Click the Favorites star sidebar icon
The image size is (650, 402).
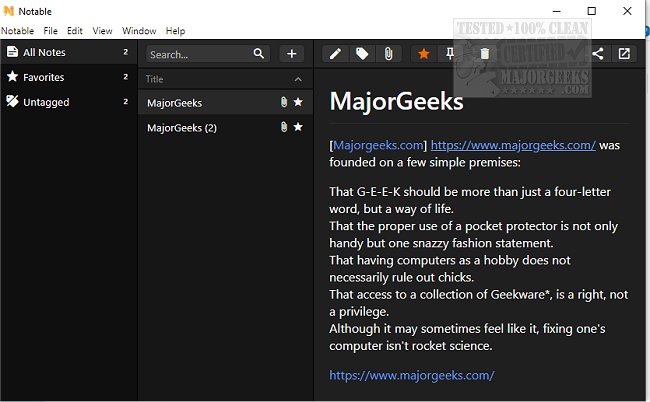[12, 76]
